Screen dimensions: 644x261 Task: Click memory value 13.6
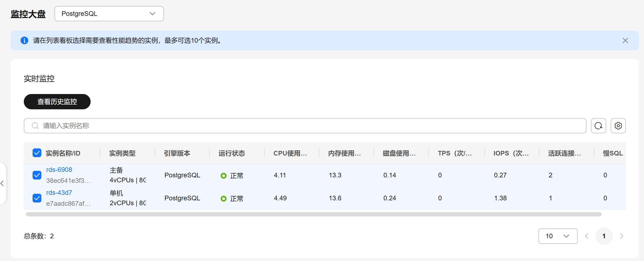(x=335, y=198)
